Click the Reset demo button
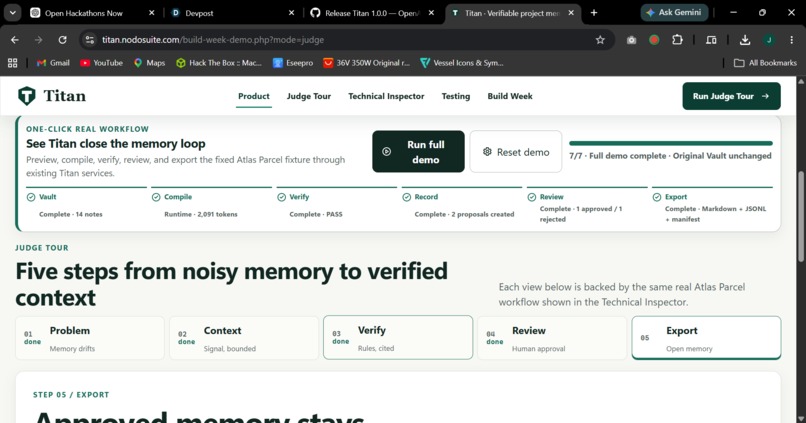The width and height of the screenshot is (806, 423). 516,152
